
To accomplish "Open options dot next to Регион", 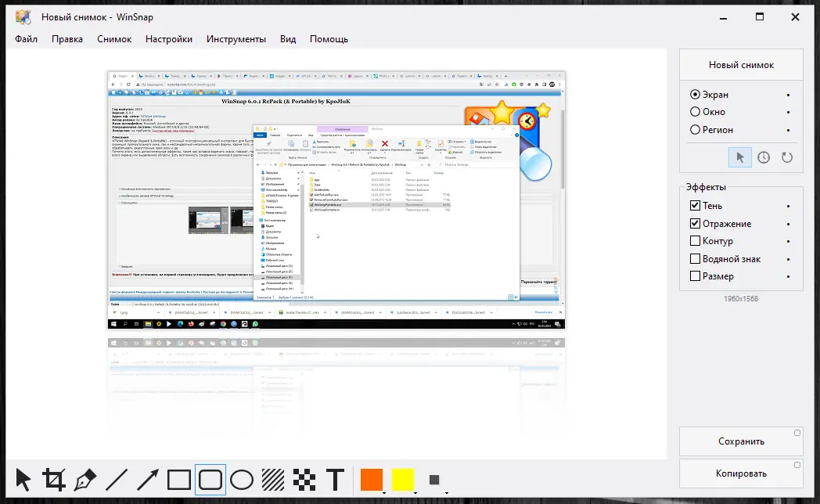I will point(788,130).
